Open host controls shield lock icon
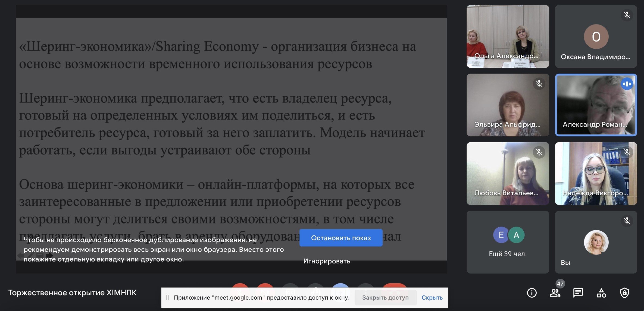Image resolution: width=644 pixels, height=311 pixels. click(x=624, y=293)
